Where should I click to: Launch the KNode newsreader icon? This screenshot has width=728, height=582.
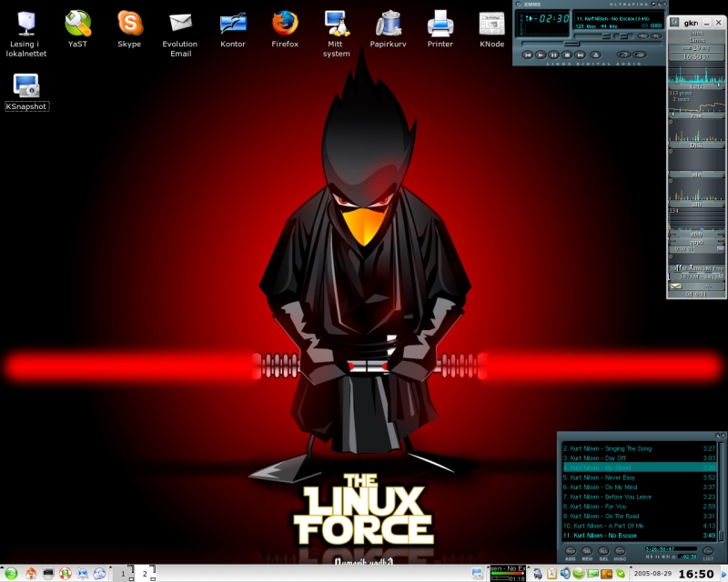click(491, 29)
